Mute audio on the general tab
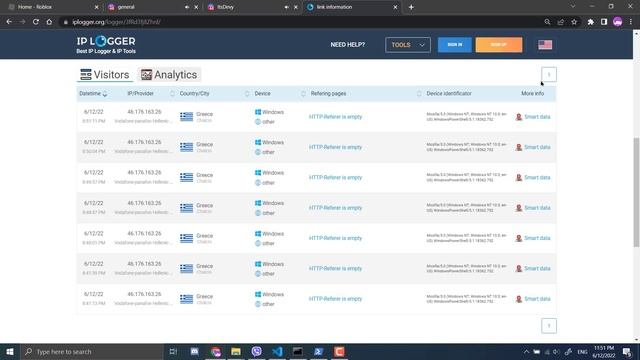Viewport: 640px width, 360px height. [x=187, y=7]
